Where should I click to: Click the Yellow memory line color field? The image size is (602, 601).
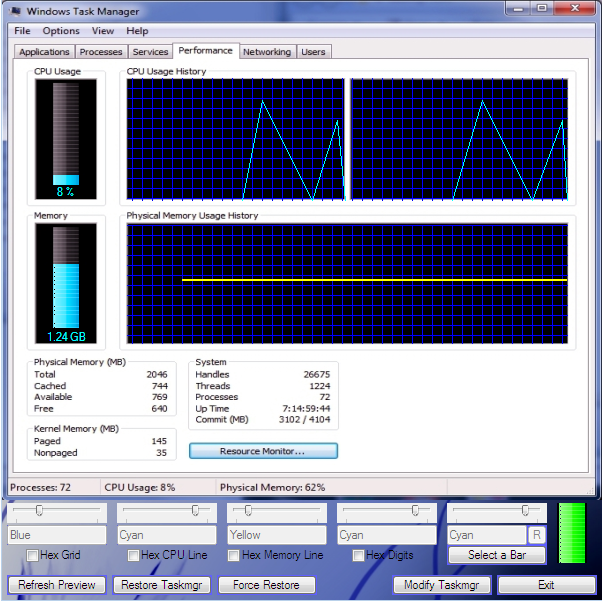(277, 535)
